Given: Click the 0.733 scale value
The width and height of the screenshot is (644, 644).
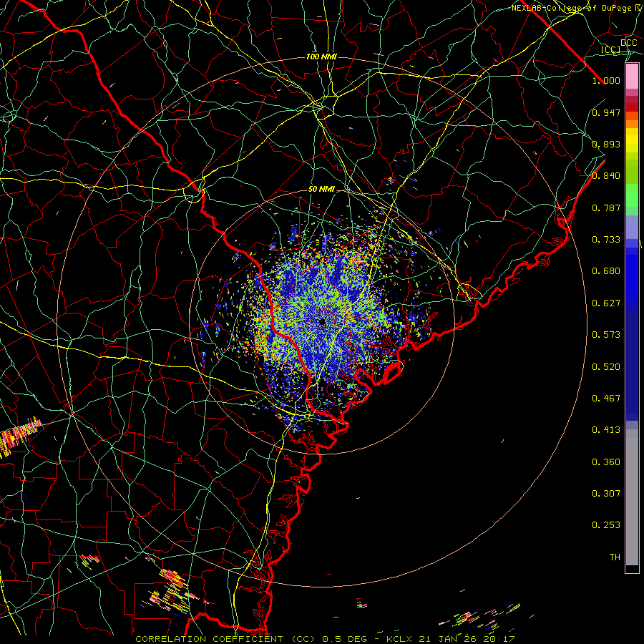Looking at the screenshot, I should (606, 240).
